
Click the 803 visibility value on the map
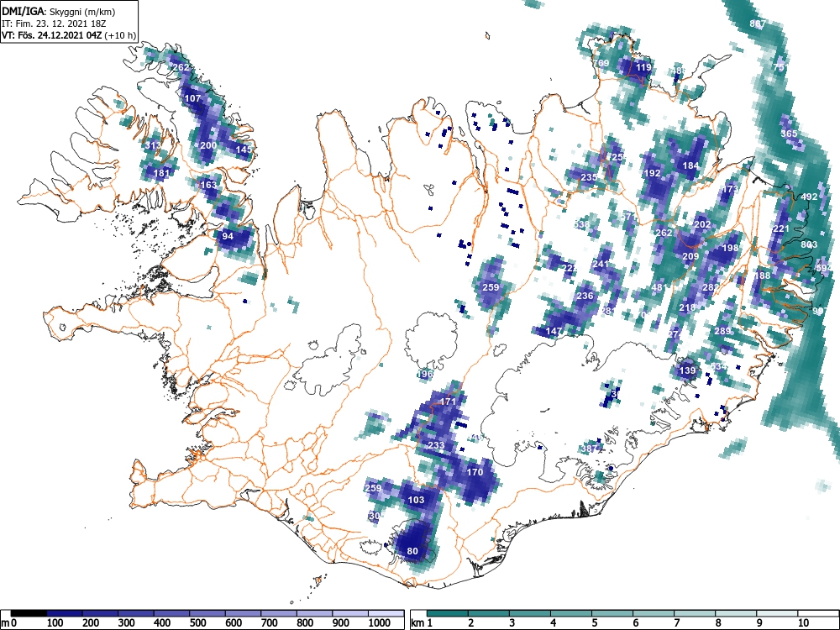pyautogui.click(x=809, y=244)
